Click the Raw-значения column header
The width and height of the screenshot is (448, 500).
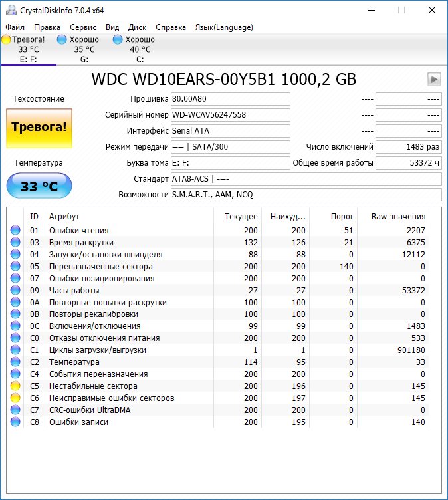[x=393, y=217]
